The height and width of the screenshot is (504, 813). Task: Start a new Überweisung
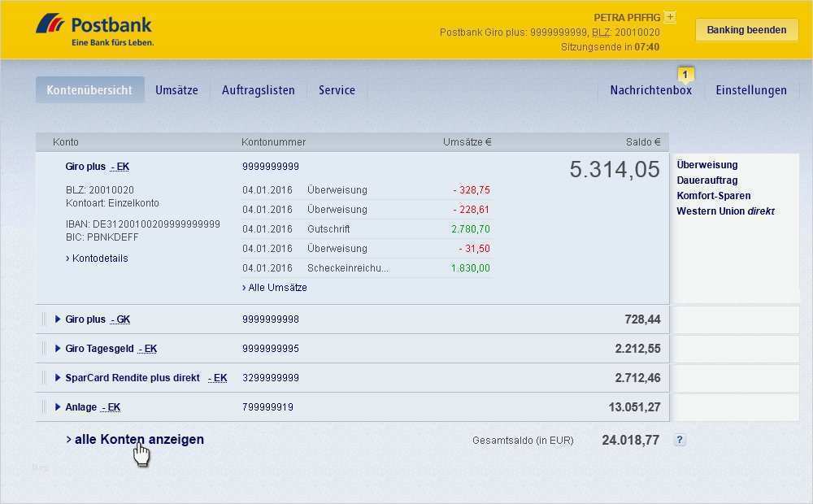click(706, 164)
